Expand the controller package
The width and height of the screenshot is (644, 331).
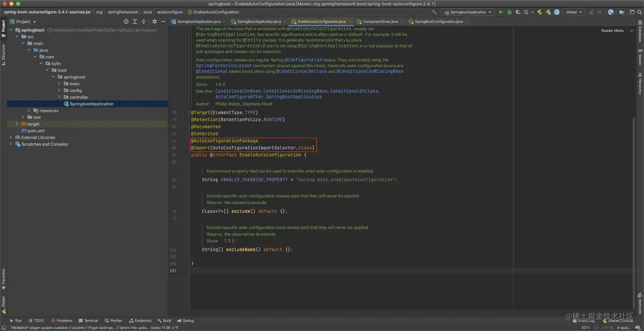pos(59,97)
